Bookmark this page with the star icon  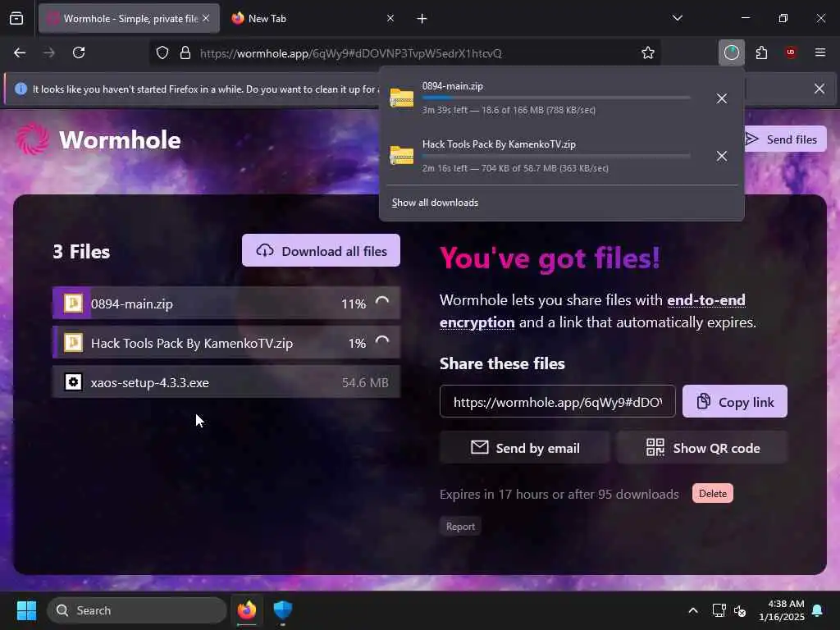coord(648,52)
